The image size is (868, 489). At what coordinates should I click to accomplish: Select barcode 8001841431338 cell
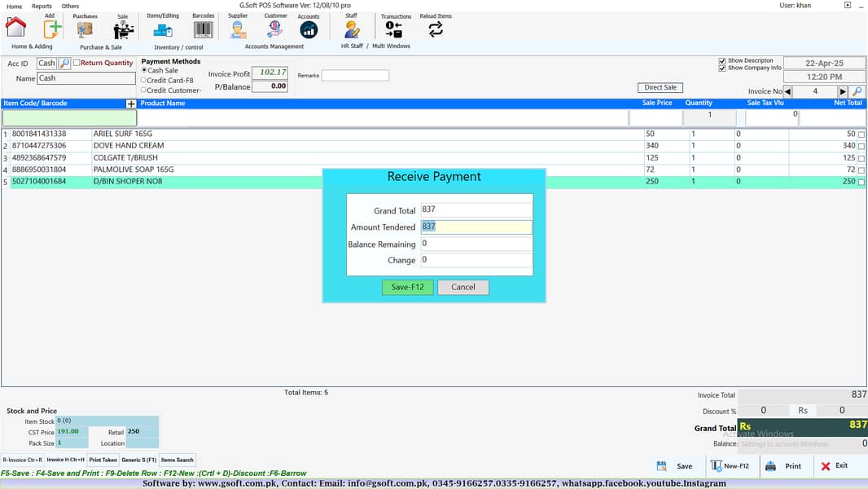pyautogui.click(x=51, y=134)
